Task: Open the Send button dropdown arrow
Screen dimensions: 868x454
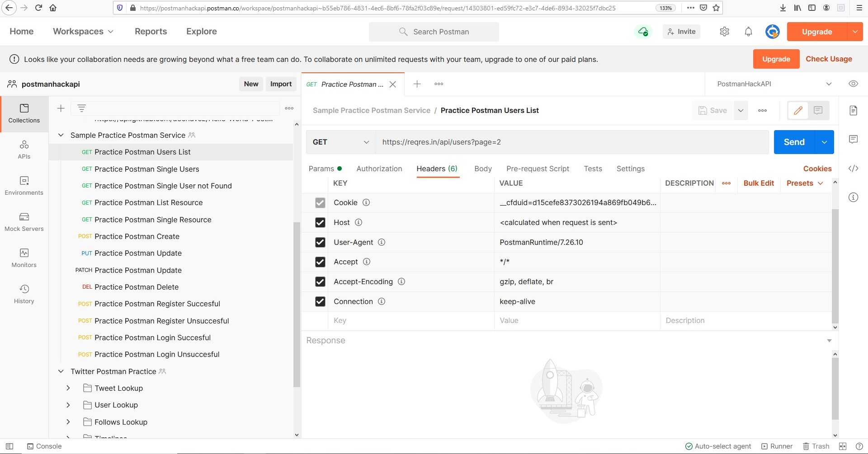Action: (824, 142)
